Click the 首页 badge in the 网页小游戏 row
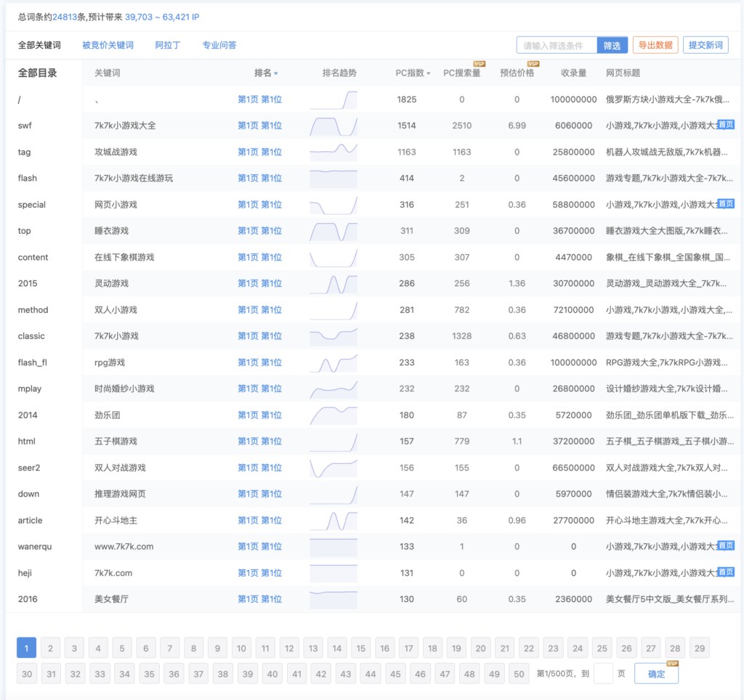The height and width of the screenshot is (700, 744). tap(726, 204)
